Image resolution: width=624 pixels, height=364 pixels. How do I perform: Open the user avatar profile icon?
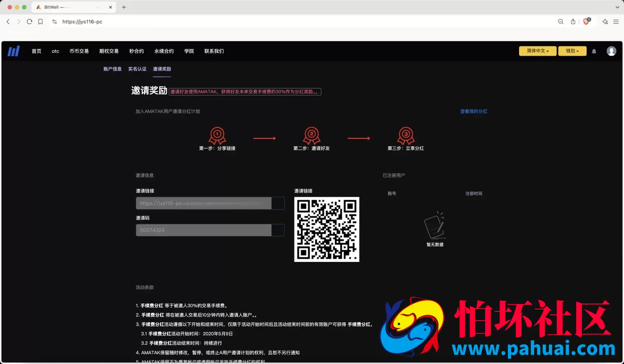pyautogui.click(x=611, y=51)
